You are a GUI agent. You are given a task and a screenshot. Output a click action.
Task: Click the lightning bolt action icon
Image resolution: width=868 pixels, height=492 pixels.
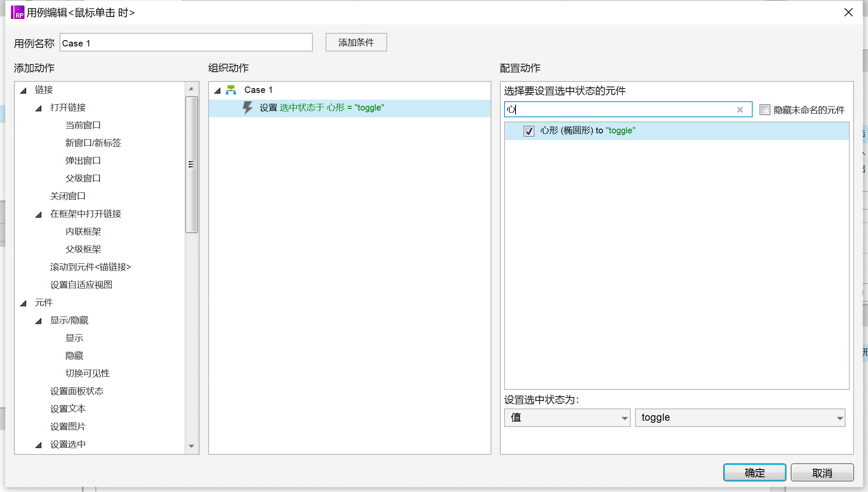[247, 108]
